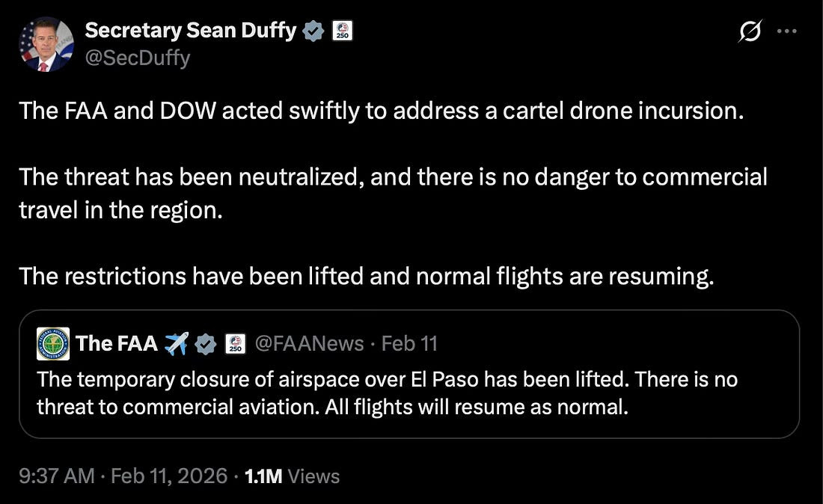Click the 250 badge before @FAANews
Image resolution: width=823 pixels, height=504 pixels.
(235, 344)
